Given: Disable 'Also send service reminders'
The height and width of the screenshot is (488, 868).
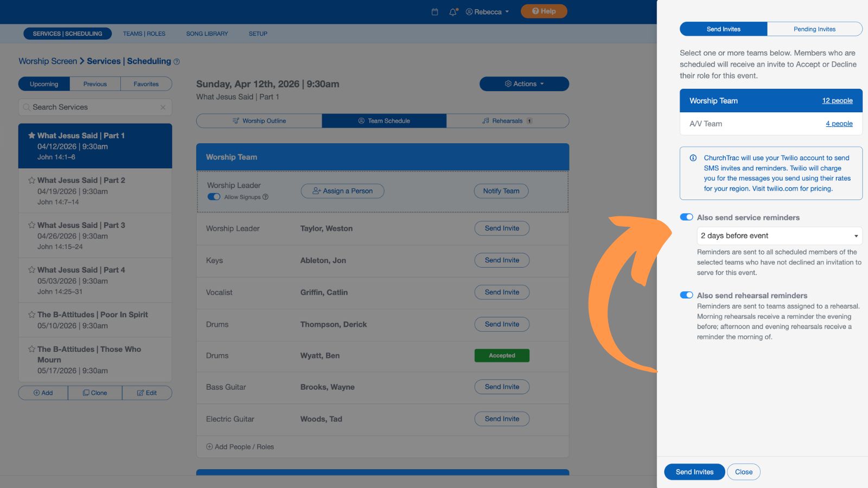Looking at the screenshot, I should point(686,217).
